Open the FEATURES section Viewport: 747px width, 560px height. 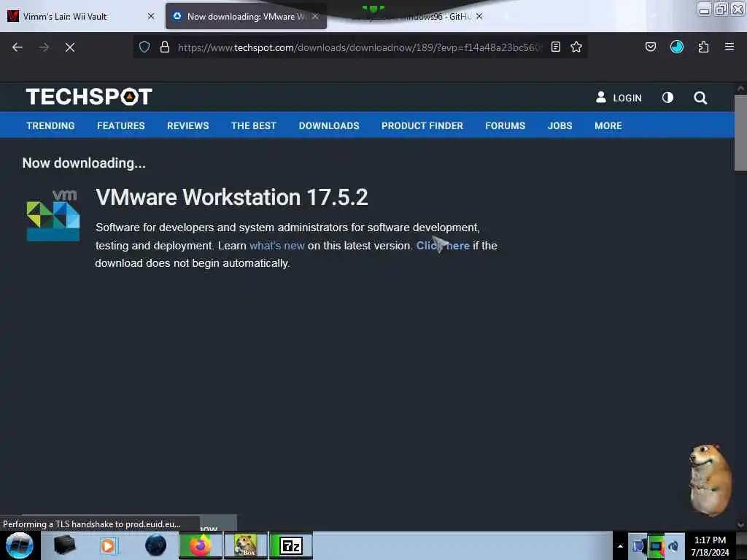click(x=121, y=125)
